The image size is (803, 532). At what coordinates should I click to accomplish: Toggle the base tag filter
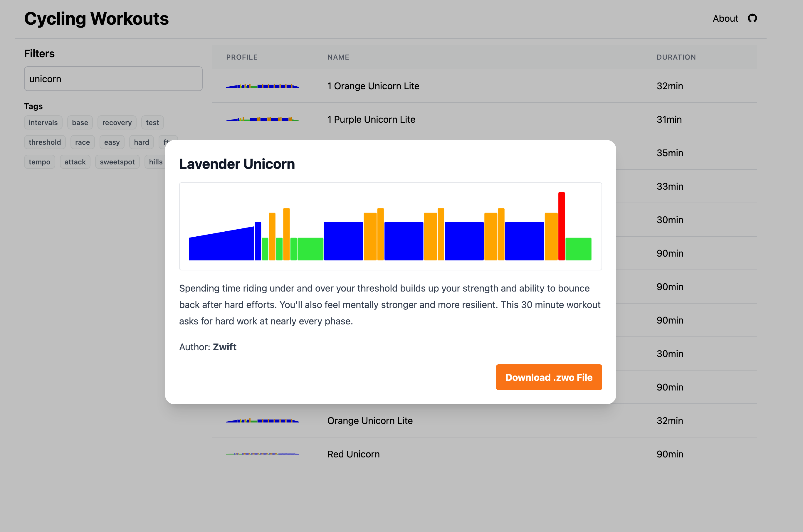[x=80, y=122]
